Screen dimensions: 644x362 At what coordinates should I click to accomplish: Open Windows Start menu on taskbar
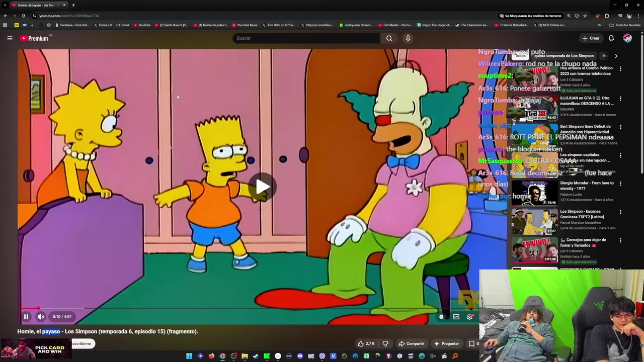[189, 356]
